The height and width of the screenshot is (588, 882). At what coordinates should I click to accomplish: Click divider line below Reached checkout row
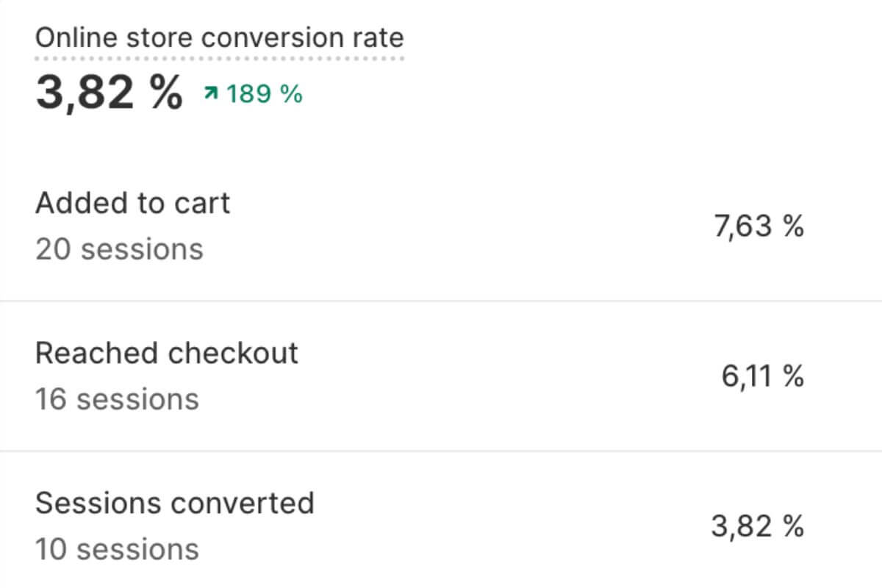[x=441, y=451]
